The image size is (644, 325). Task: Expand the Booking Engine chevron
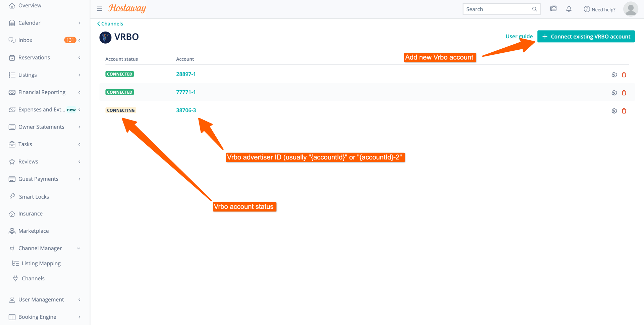point(79,317)
